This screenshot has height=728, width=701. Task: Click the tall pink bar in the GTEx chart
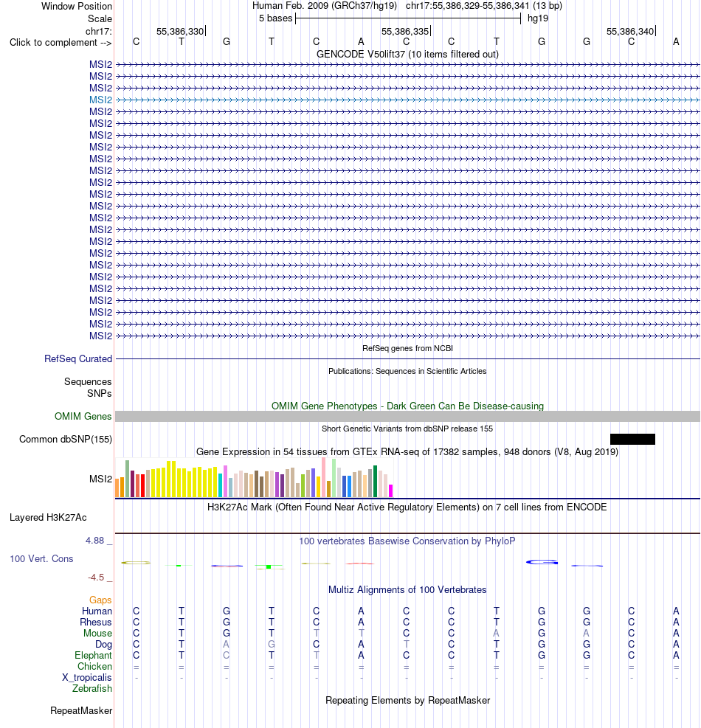click(324, 477)
